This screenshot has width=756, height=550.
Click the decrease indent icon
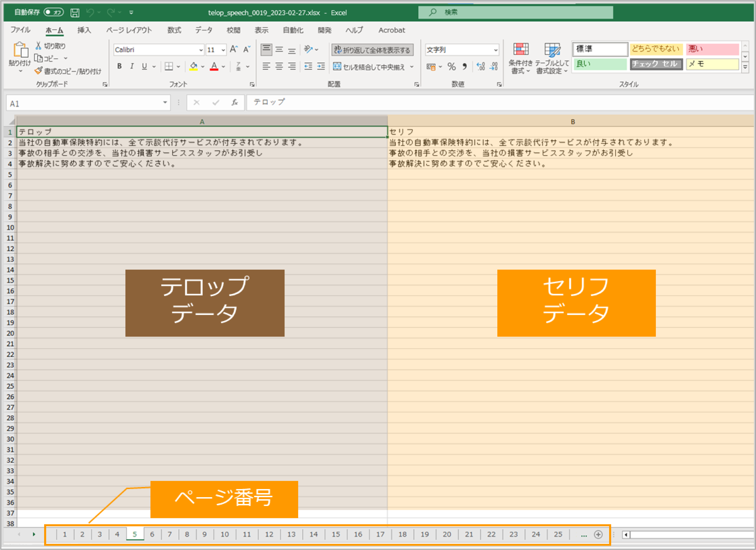tap(308, 67)
